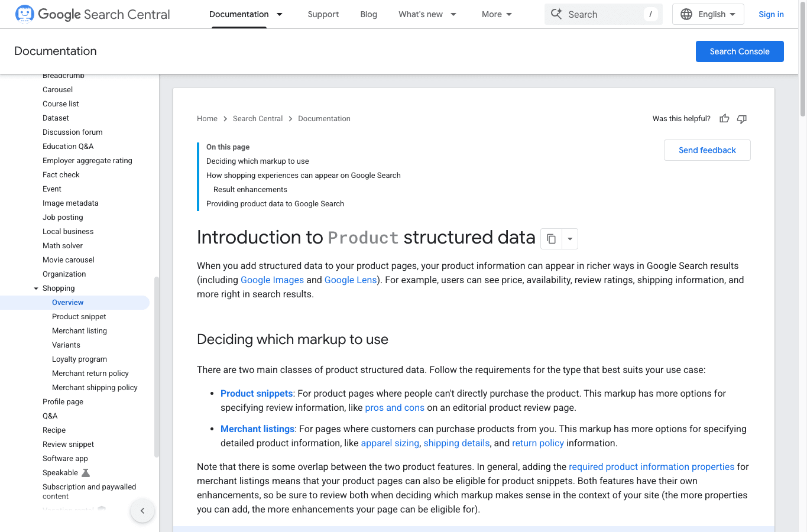Click the page vertical scrollbar
Screen dimensions: 807x532
[803, 59]
